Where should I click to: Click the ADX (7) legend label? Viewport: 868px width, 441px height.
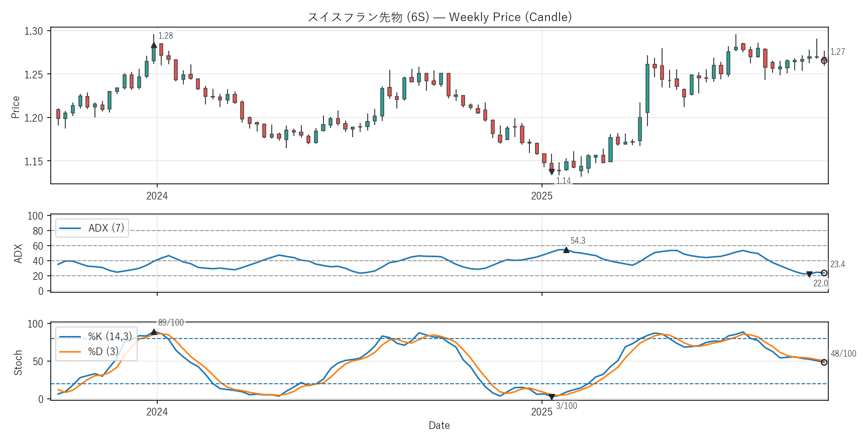tap(106, 228)
